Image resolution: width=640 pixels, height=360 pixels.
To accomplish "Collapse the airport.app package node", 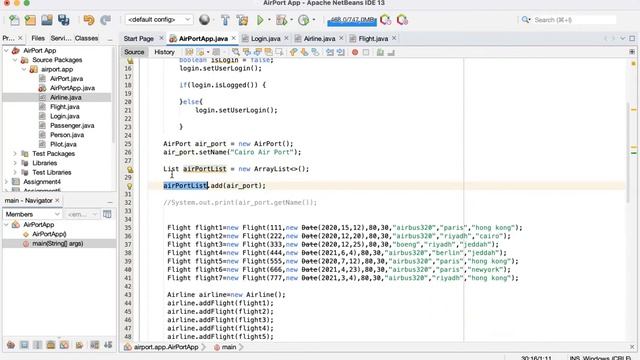I will point(24,69).
